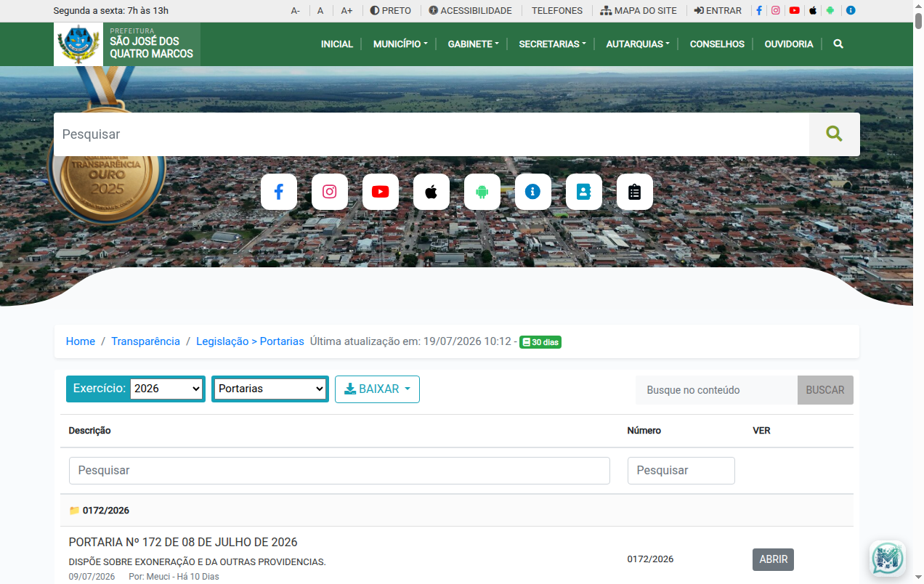Click the BUSCAR button
This screenshot has height=584, width=924.
coord(825,390)
